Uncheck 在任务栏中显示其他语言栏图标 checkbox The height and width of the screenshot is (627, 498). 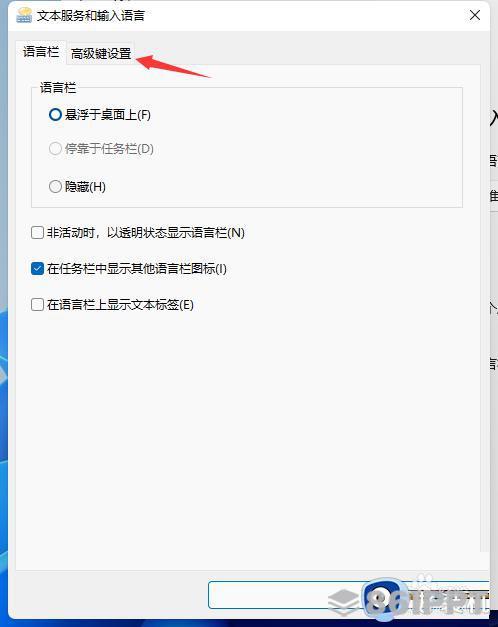point(37,268)
